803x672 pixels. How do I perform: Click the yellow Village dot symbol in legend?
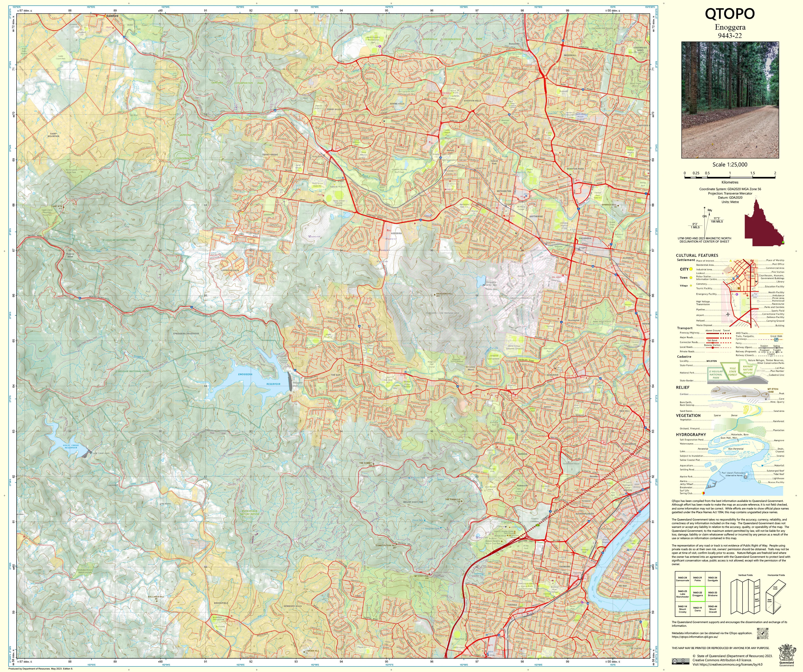pos(691,286)
